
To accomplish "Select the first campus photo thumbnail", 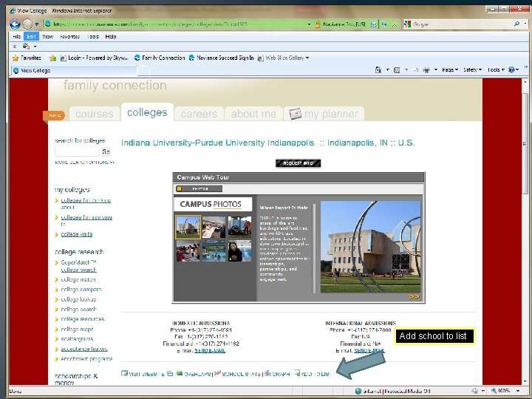I will pos(188,227).
